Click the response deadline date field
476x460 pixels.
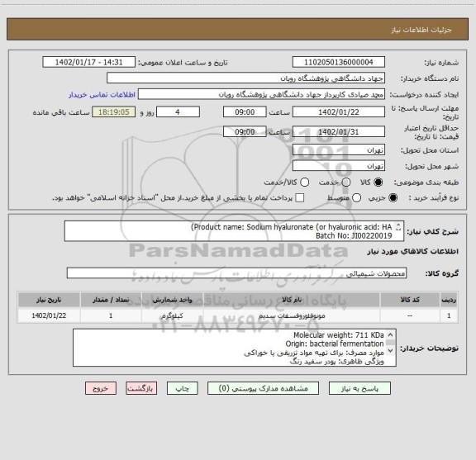339,112
